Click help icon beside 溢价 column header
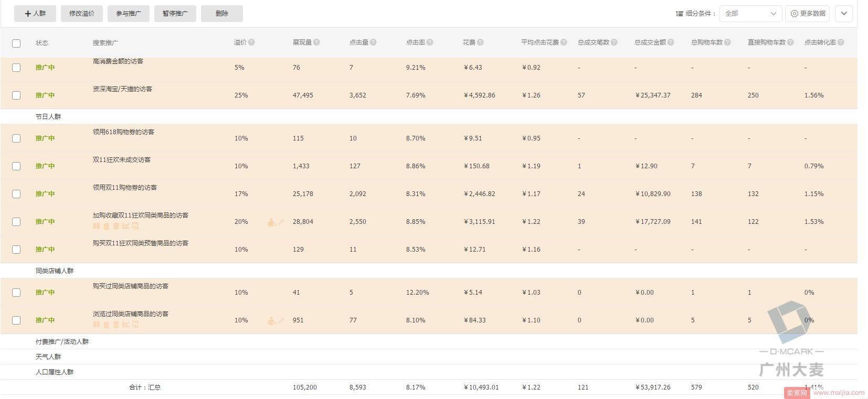 point(251,42)
